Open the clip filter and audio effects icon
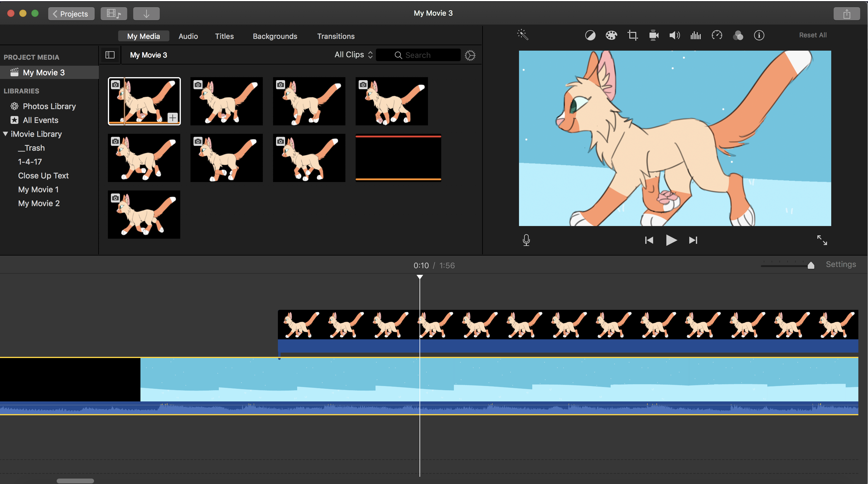Image resolution: width=868 pixels, height=484 pixels. coord(737,35)
